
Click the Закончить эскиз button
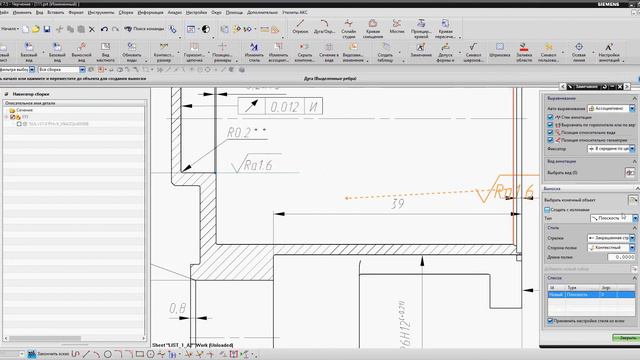point(48,354)
